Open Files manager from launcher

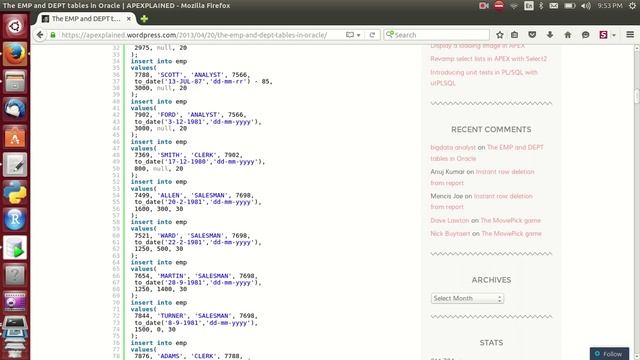point(15,81)
